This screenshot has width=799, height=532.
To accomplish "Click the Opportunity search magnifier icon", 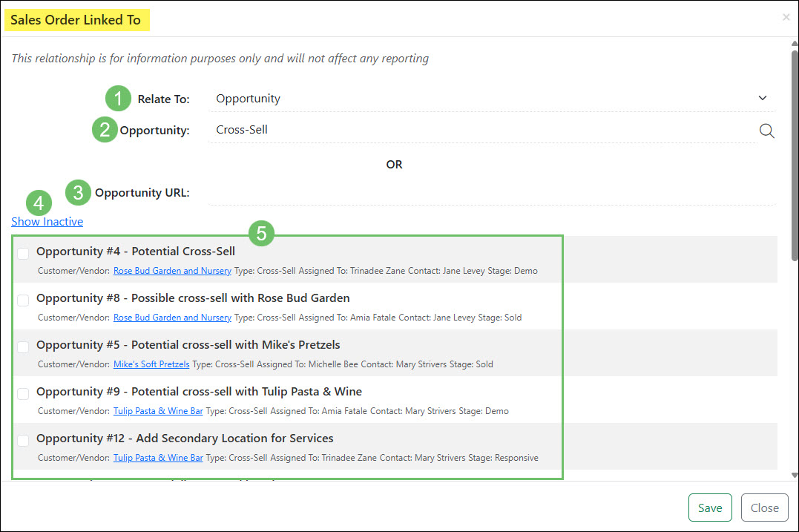I will point(767,130).
